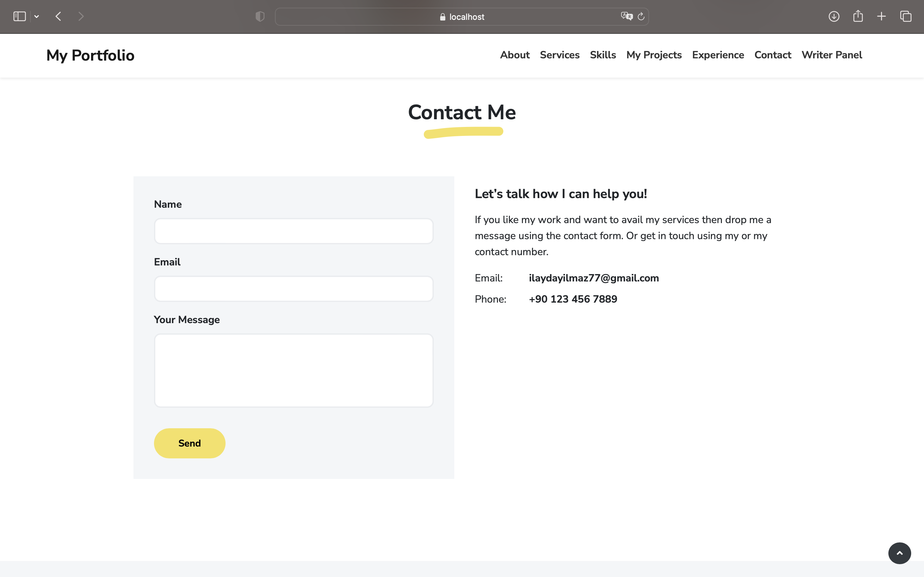Show the tab overview
This screenshot has height=577, width=924.
click(906, 16)
